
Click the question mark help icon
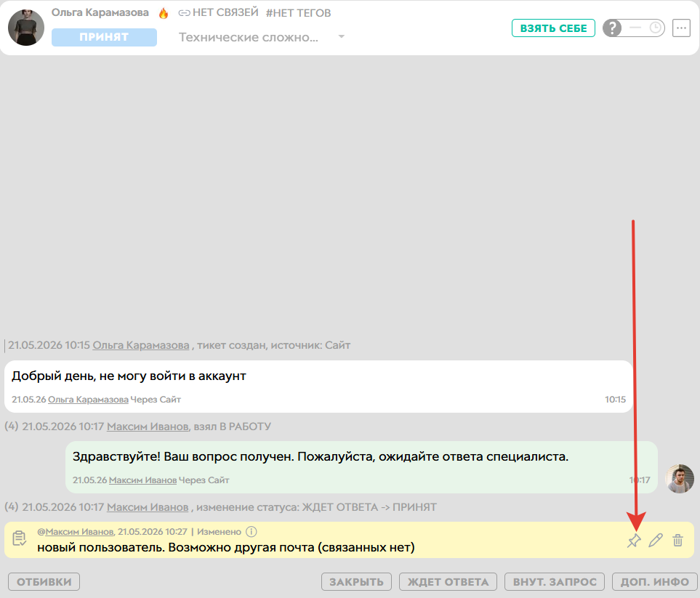612,28
